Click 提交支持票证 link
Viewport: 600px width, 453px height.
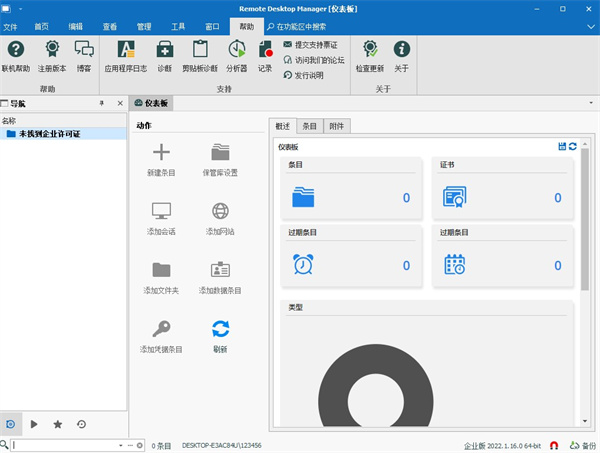[316, 45]
